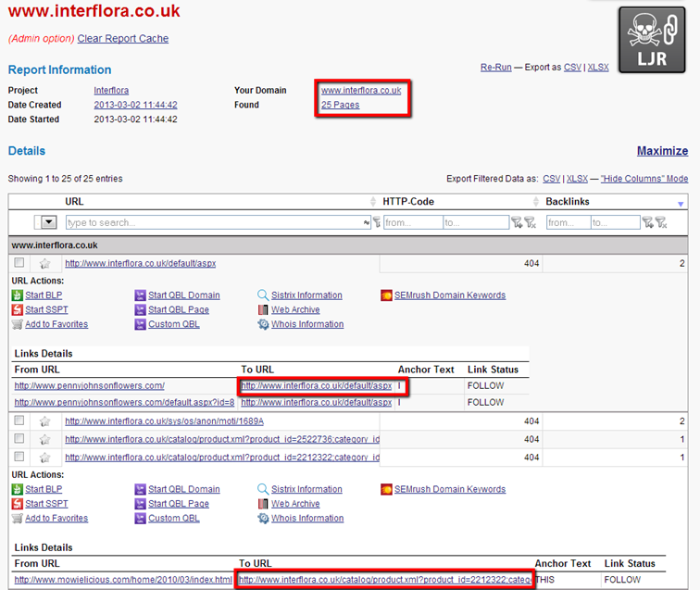Click Whois Information gear icon under default/aspx
Viewport: 700px width, 590px height.
click(263, 324)
